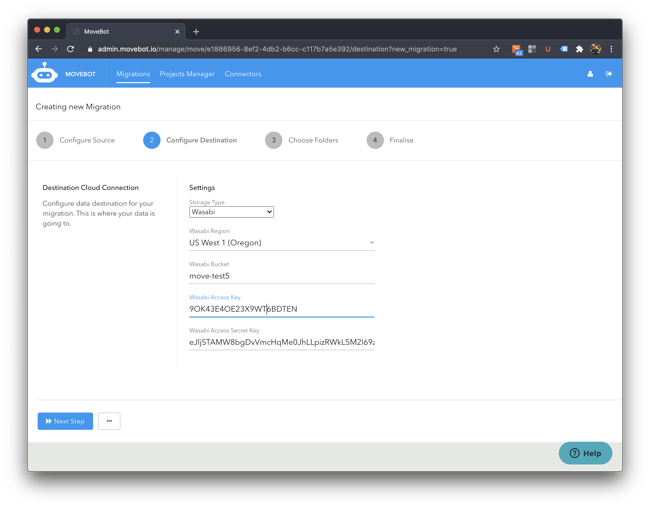Viewport: 650px width, 508px height.
Task: Open the Storage Type dropdown set to Wasabi
Action: coord(231,212)
